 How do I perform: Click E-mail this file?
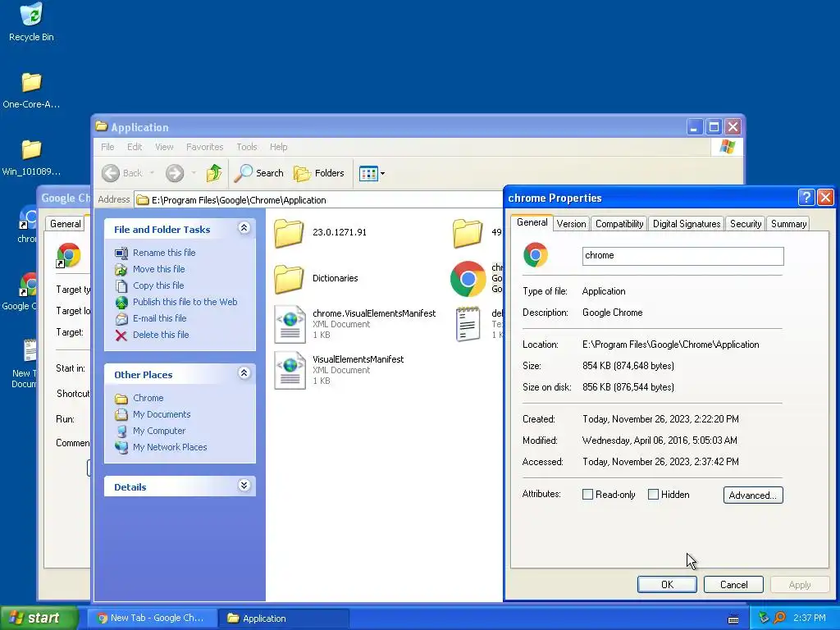[x=160, y=318]
